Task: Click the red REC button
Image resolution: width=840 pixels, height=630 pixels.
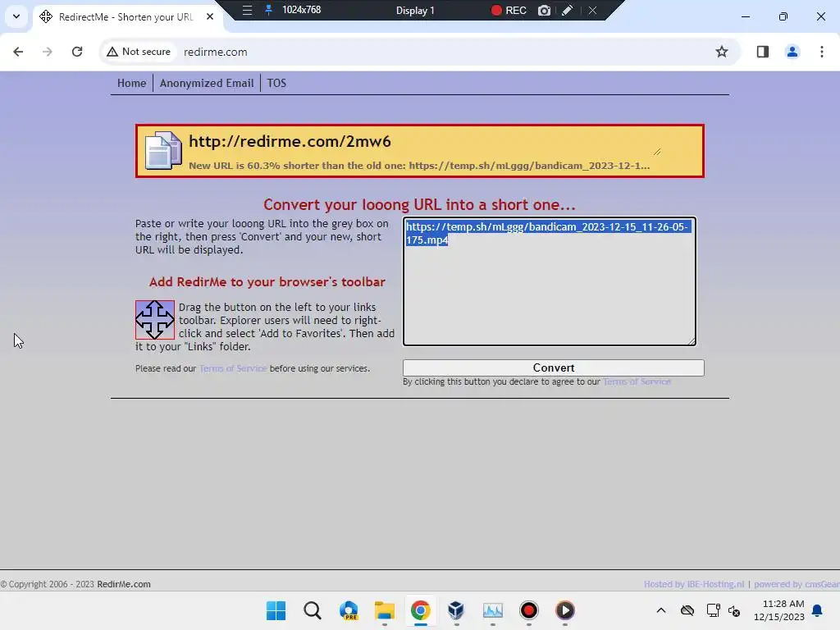Action: [509, 10]
